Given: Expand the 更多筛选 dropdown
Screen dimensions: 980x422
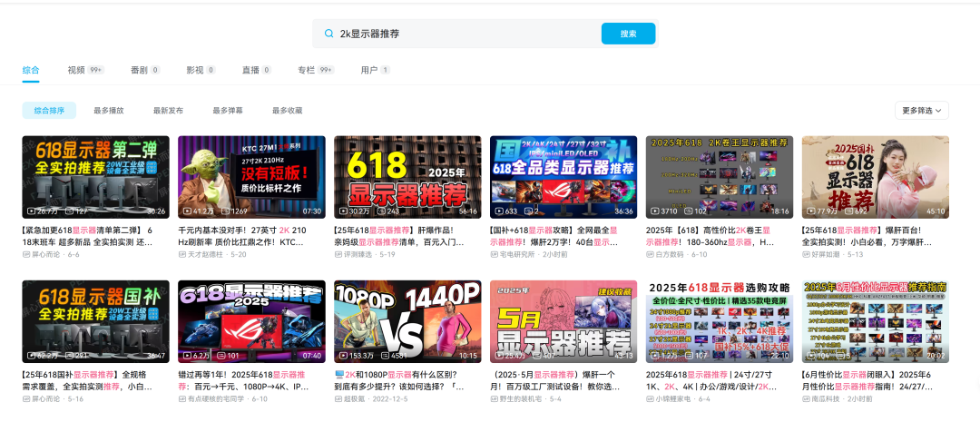Looking at the screenshot, I should 921,110.
